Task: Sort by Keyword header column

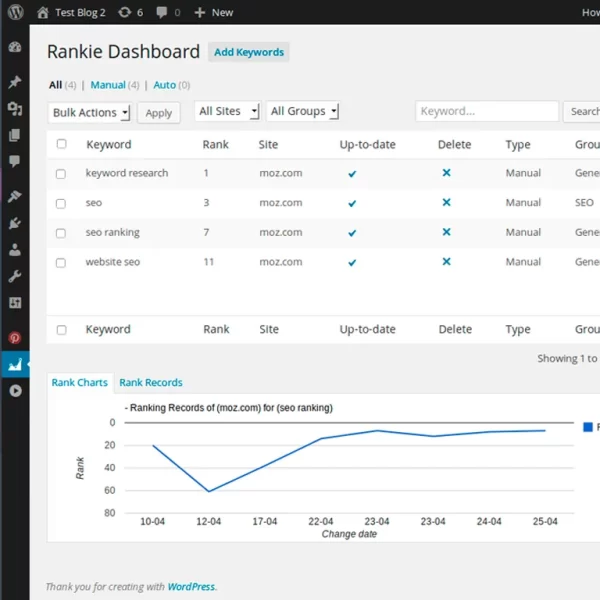Action: coord(109,145)
